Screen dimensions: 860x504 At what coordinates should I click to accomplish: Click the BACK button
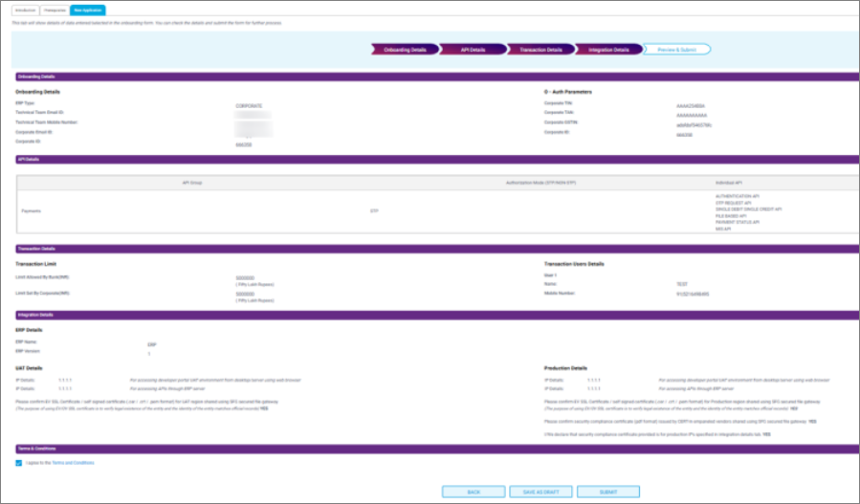point(474,492)
